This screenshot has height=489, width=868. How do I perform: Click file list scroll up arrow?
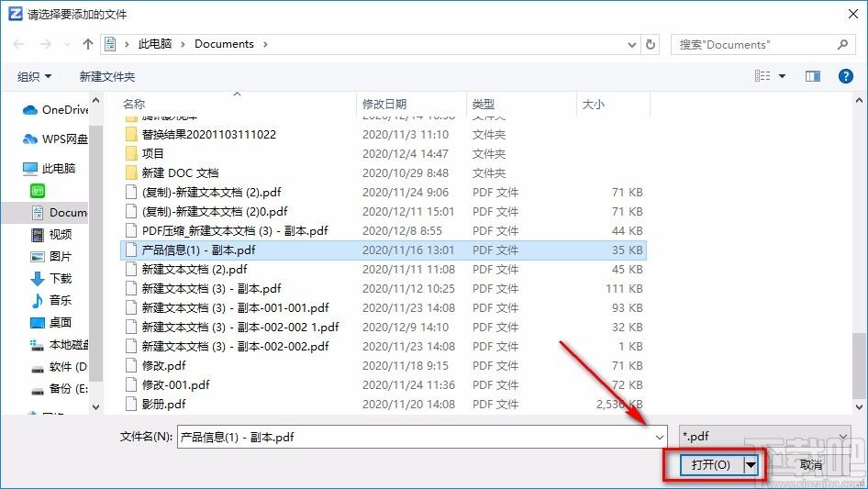point(860,100)
